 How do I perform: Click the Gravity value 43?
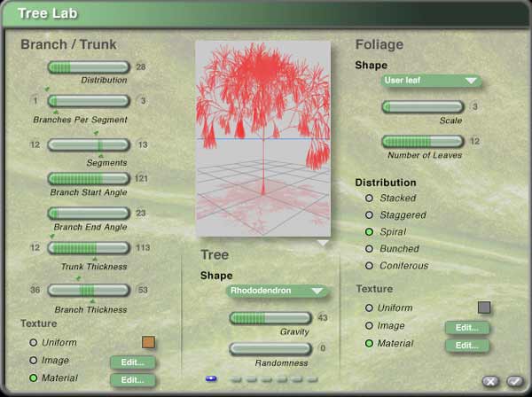point(323,317)
